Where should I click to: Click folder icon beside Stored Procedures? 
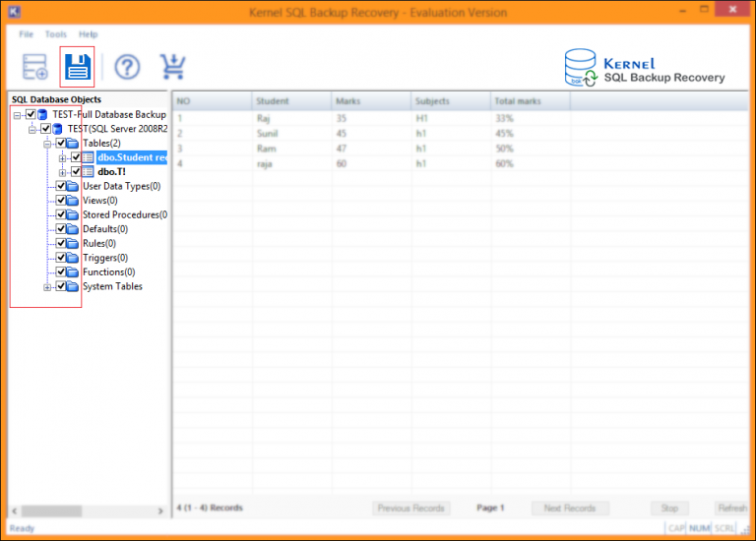73,214
